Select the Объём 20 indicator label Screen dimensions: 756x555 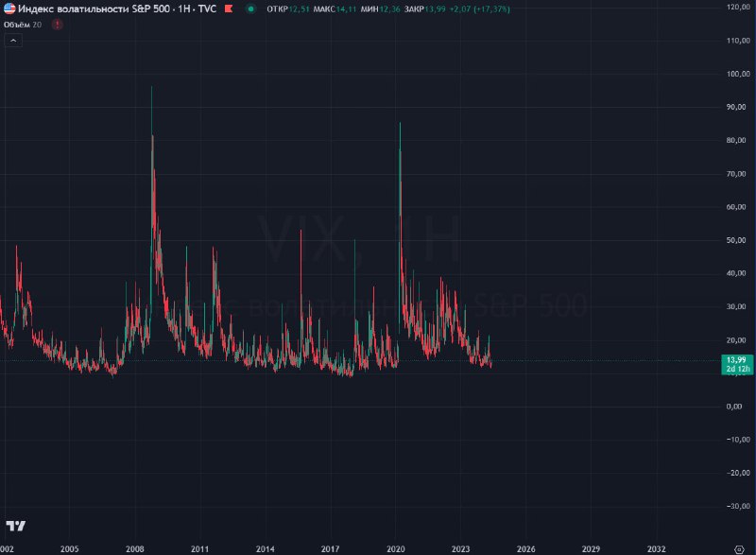[23, 25]
